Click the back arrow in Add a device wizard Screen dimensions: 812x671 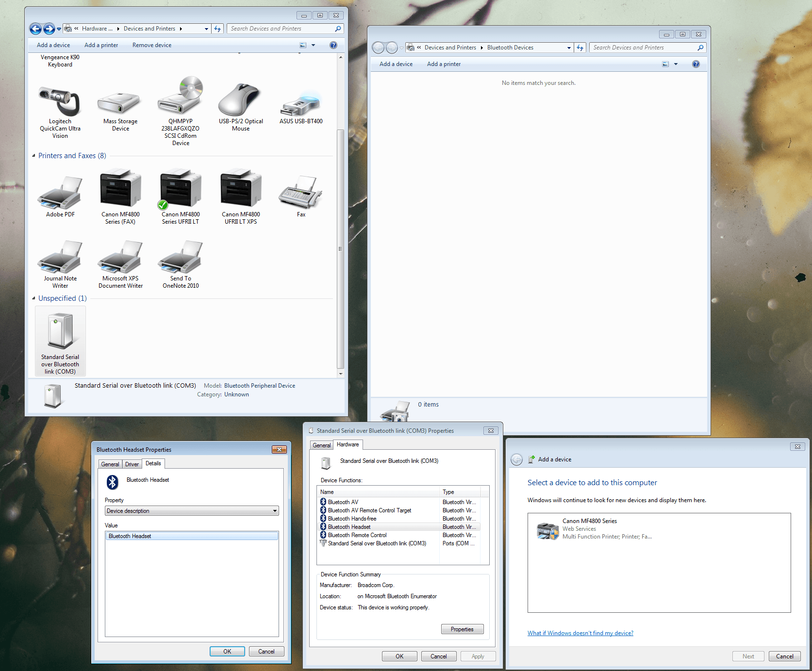click(x=517, y=459)
